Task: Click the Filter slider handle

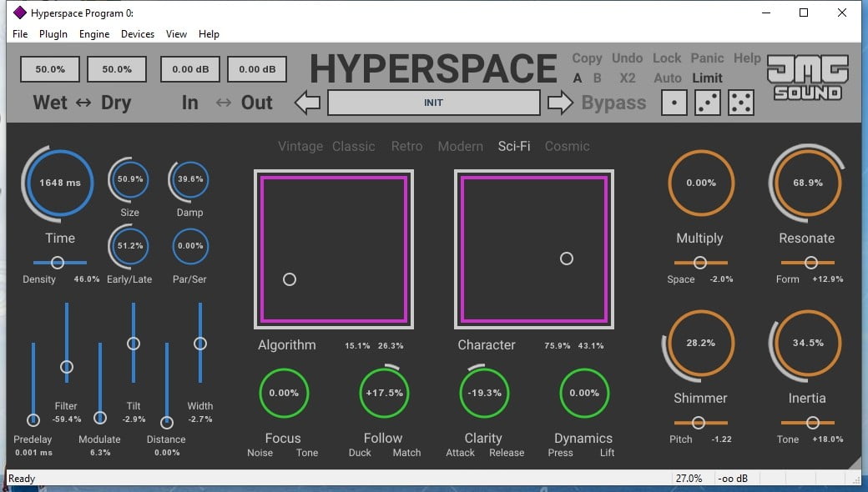Action: click(67, 367)
